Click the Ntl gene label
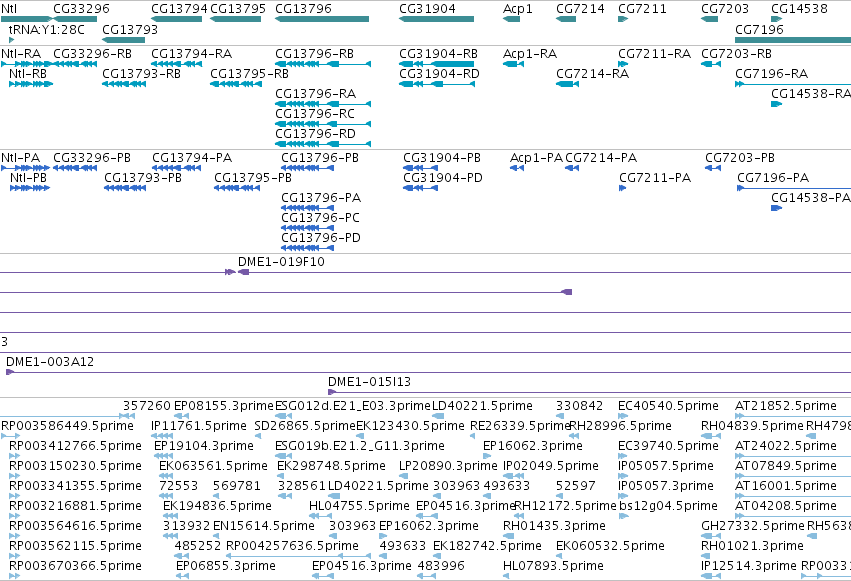The height and width of the screenshot is (581, 851). point(9,9)
